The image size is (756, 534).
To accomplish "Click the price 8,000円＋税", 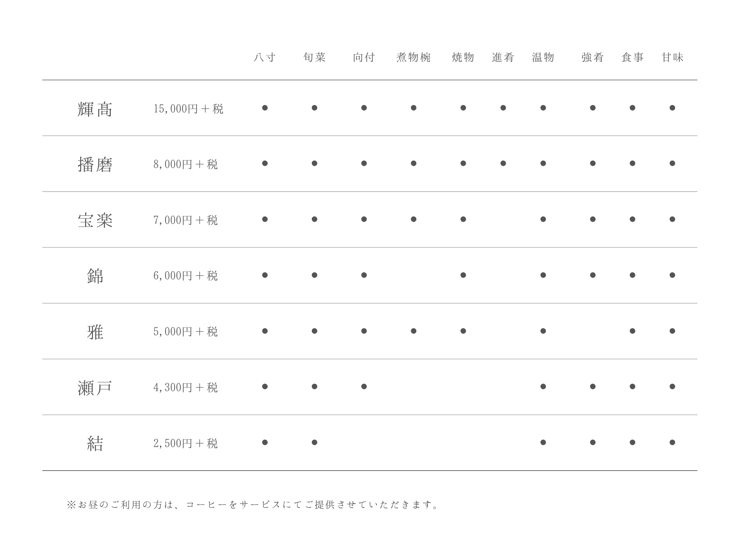I will tap(186, 164).
